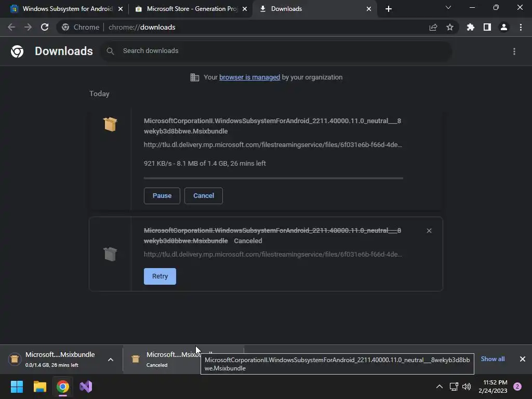Cancel the active Msixbundle download
532x399 pixels.
[x=204, y=196]
